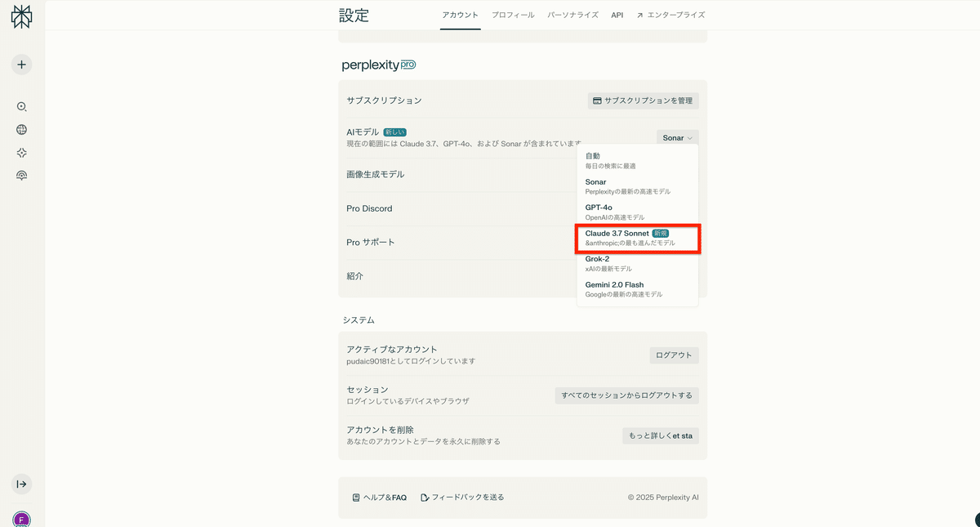
Task: Open the Sonar AI model dropdown
Action: coord(677,138)
